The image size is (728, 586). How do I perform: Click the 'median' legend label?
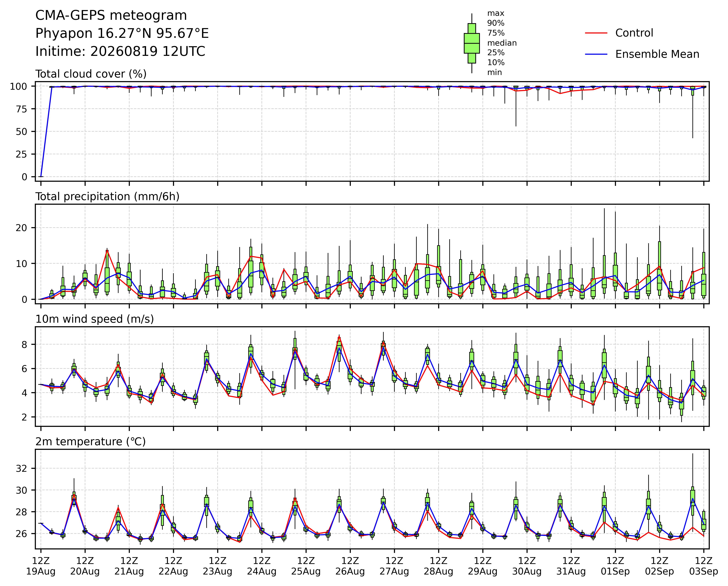coord(502,43)
